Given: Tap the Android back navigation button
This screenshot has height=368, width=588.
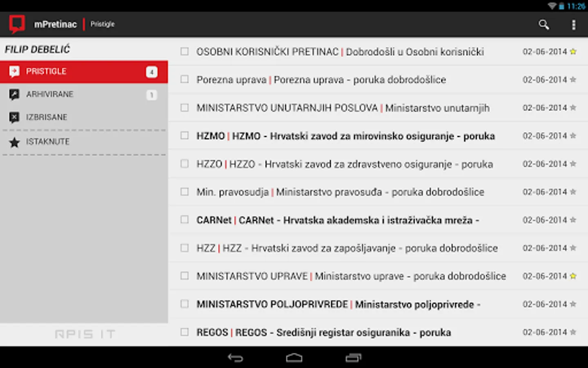Looking at the screenshot, I should tap(235, 358).
